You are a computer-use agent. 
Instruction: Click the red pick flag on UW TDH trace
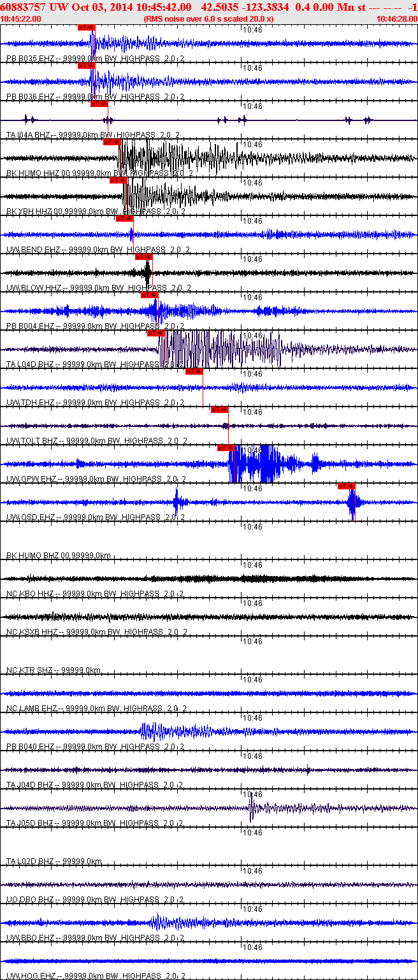194,371
